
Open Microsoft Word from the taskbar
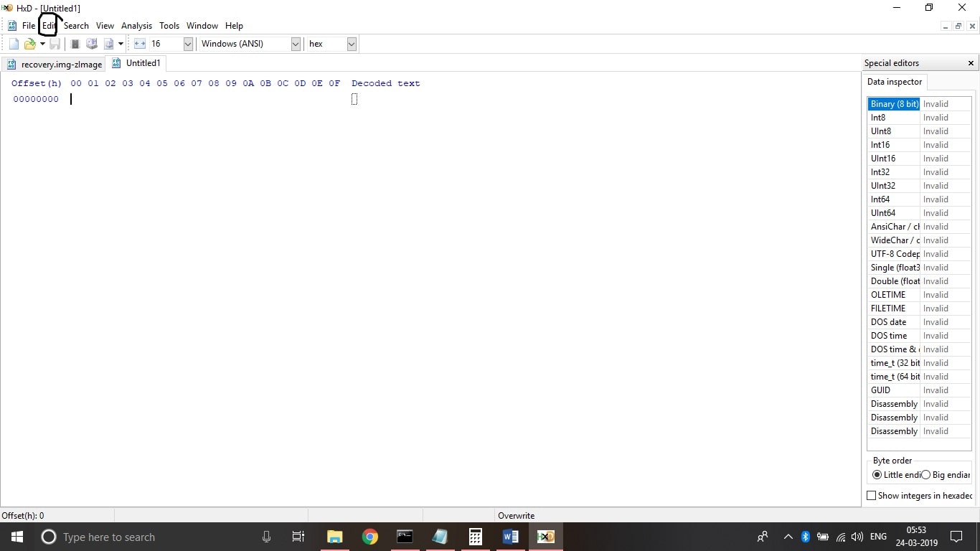click(510, 537)
